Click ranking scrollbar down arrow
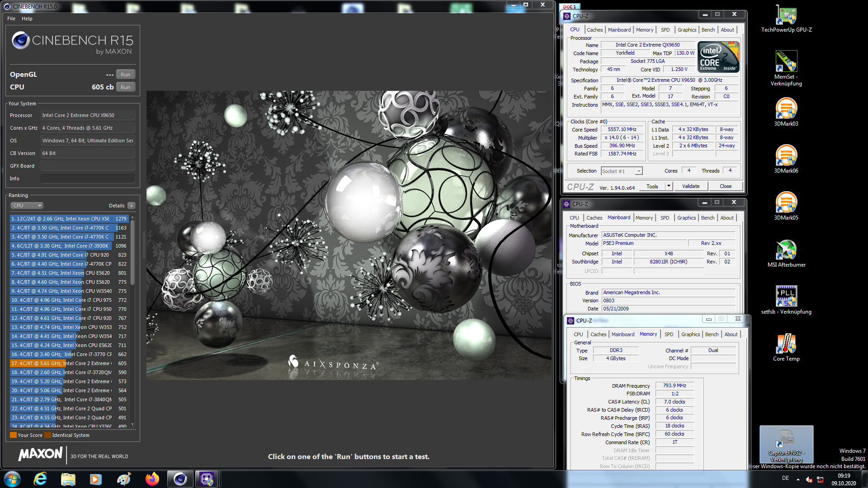The width and height of the screenshot is (868, 488). click(132, 424)
